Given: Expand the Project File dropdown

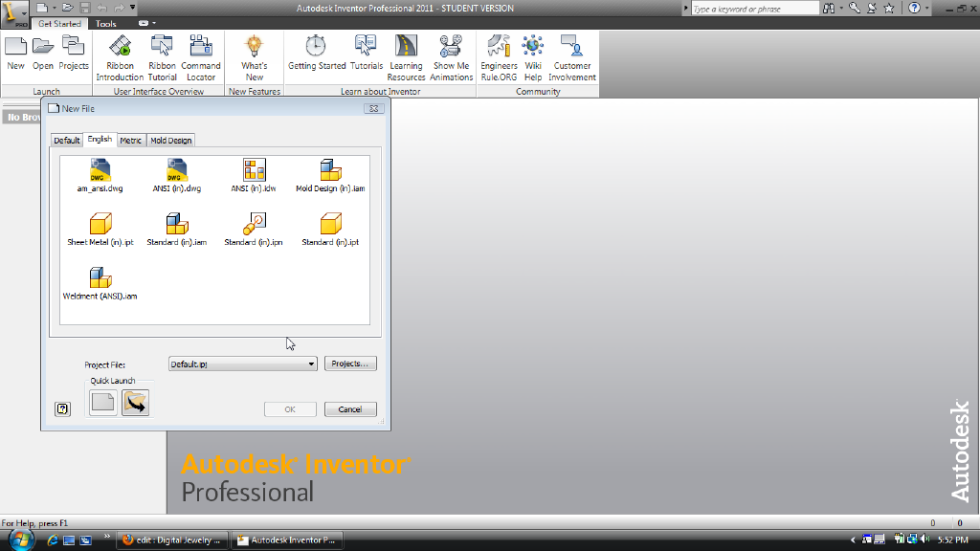Looking at the screenshot, I should (x=311, y=364).
